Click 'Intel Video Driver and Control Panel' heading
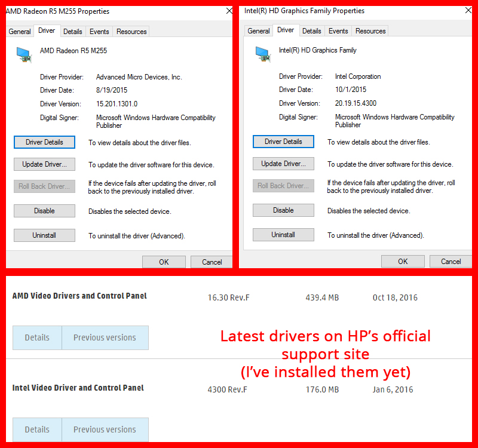The image size is (478, 448). (78, 388)
